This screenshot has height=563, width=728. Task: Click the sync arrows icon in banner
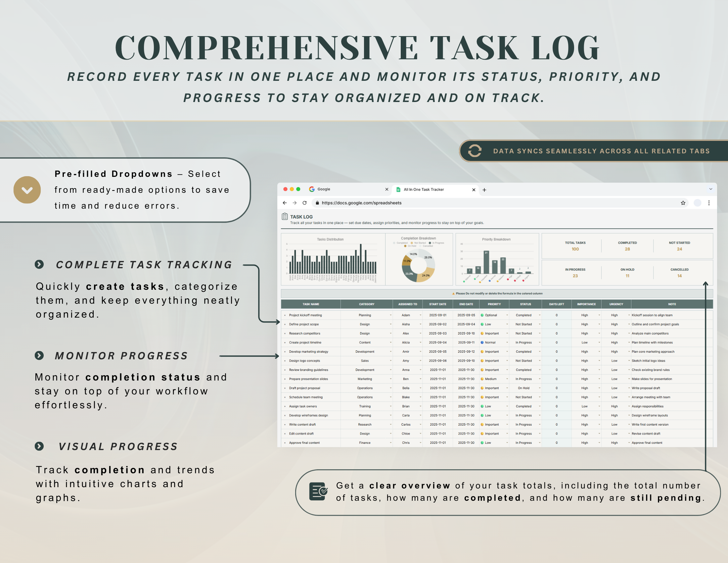click(475, 151)
